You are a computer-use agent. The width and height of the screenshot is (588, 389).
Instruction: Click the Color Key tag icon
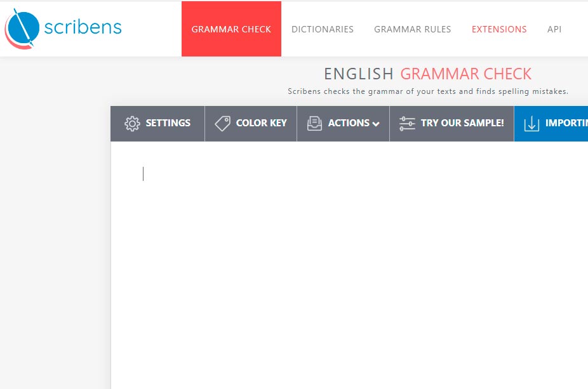(222, 123)
